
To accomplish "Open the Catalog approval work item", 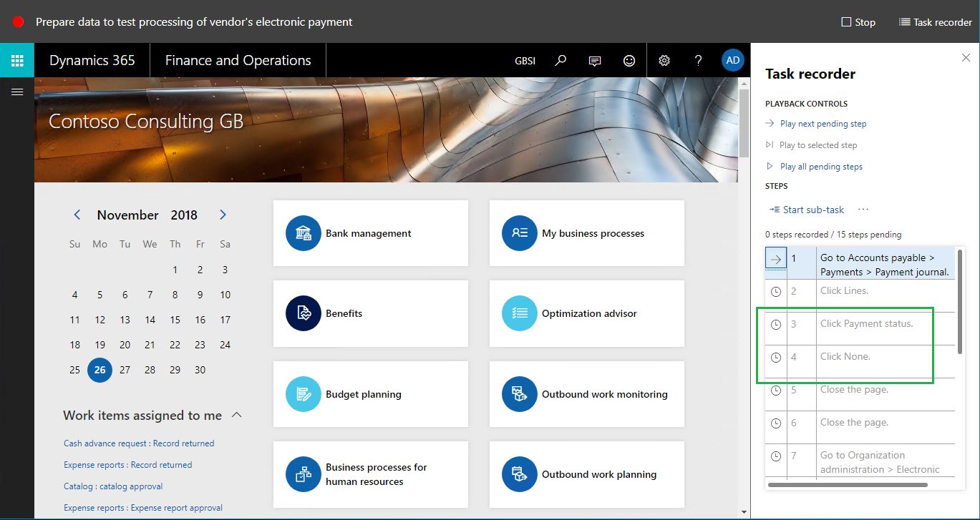I will tap(113, 486).
